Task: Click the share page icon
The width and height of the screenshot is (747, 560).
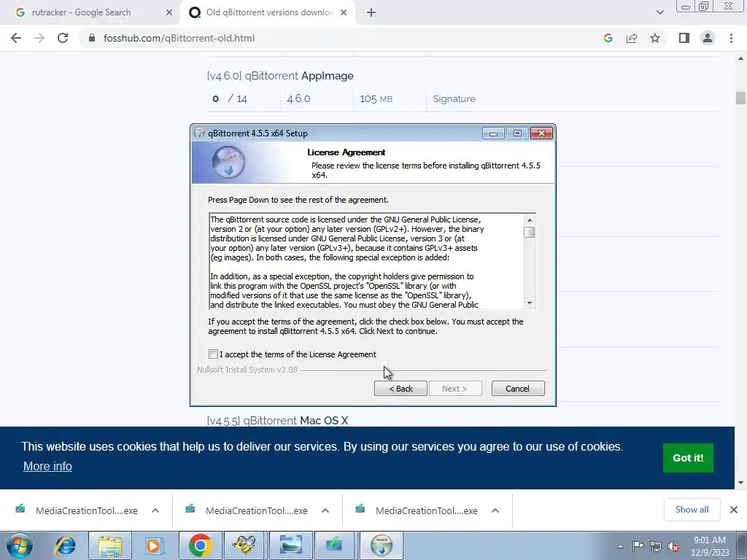Action: point(632,38)
